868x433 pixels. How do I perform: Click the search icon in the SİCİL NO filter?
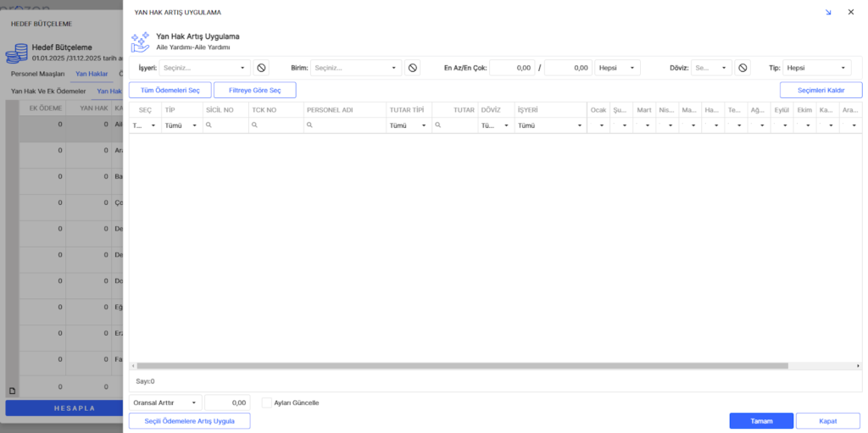tap(209, 125)
